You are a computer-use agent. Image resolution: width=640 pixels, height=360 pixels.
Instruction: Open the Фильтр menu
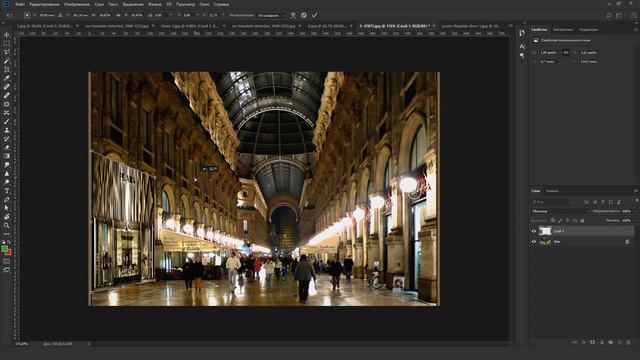[155, 4]
